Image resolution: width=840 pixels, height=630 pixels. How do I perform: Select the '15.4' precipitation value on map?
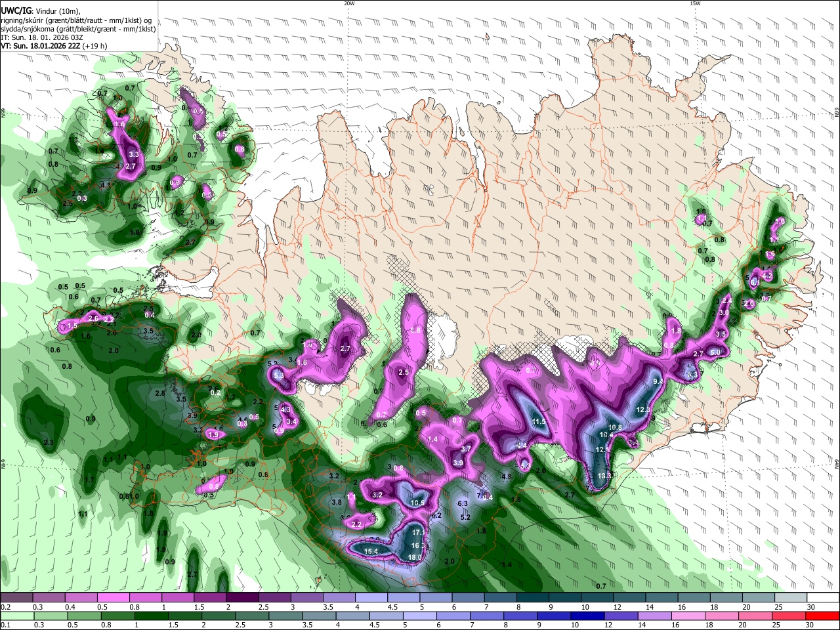tap(371, 551)
